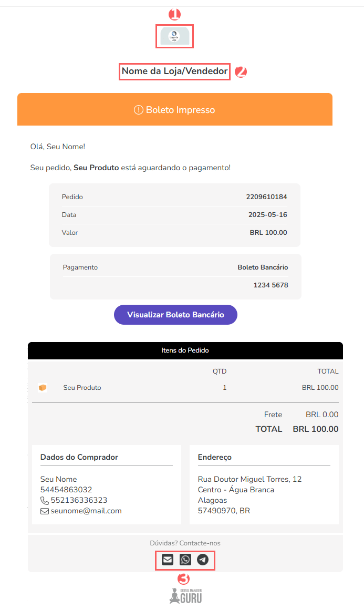Click the red numbered marker 3
Image resolution: width=364 pixels, height=610 pixels.
point(183,578)
